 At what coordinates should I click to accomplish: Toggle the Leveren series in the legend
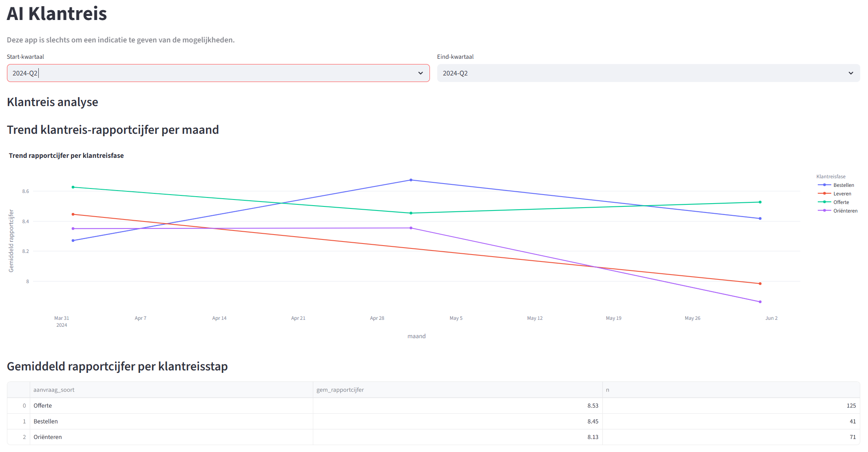coord(842,194)
